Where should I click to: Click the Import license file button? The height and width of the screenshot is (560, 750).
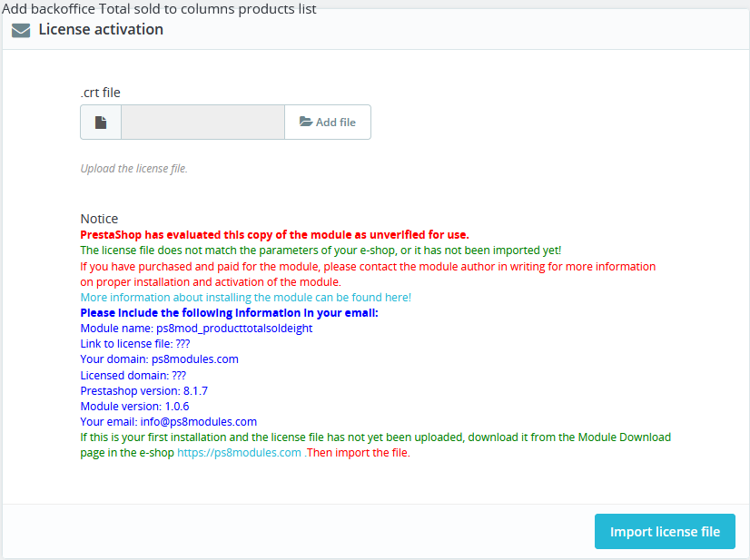tap(665, 531)
